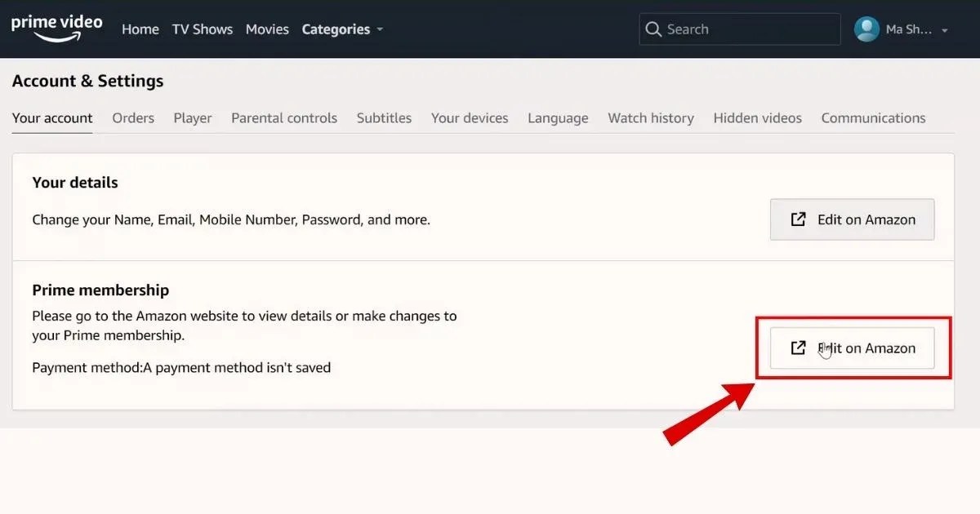View the Watch history tab

[x=651, y=117]
